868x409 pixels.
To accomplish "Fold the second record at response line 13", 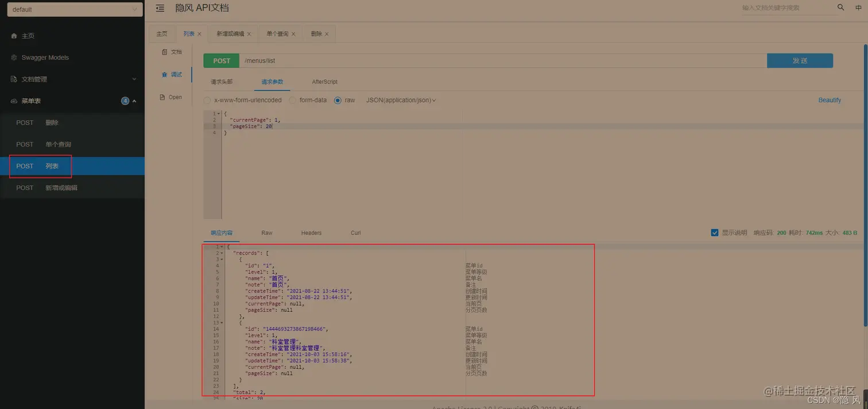I will point(222,323).
